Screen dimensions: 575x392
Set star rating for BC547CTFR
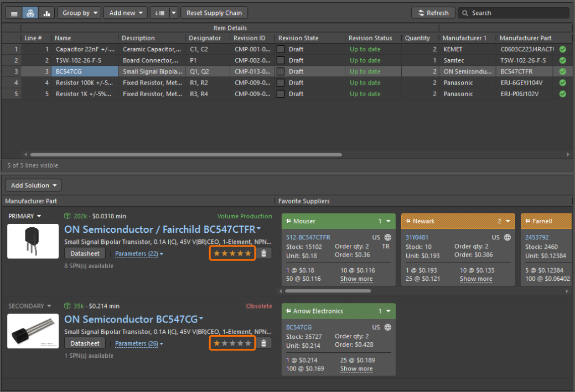pos(232,253)
